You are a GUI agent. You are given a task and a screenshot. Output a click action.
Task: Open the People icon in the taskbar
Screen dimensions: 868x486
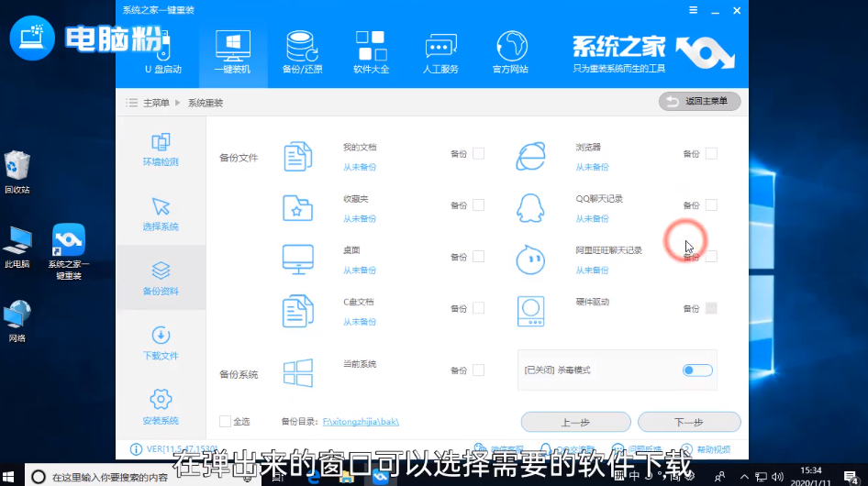[x=719, y=477]
